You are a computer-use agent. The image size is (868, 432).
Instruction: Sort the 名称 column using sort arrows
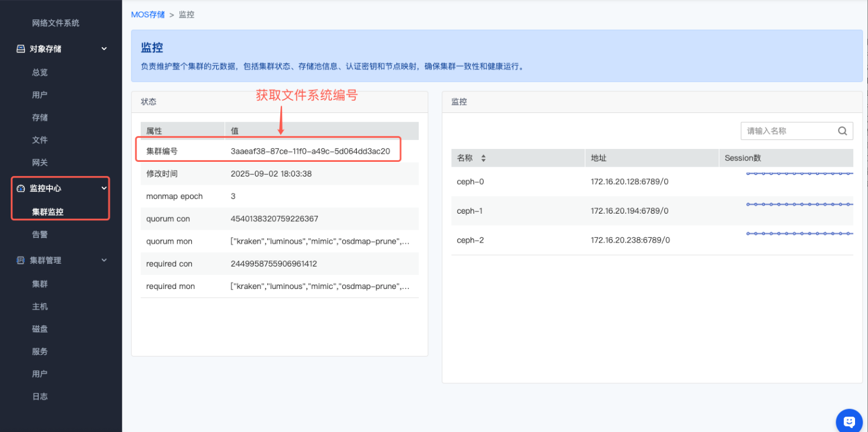click(483, 158)
